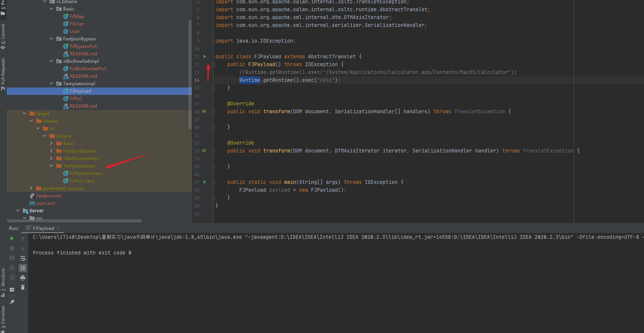This screenshot has width=644, height=333.
Task: Open the Structure tool window tab
Action: [x=3, y=282]
